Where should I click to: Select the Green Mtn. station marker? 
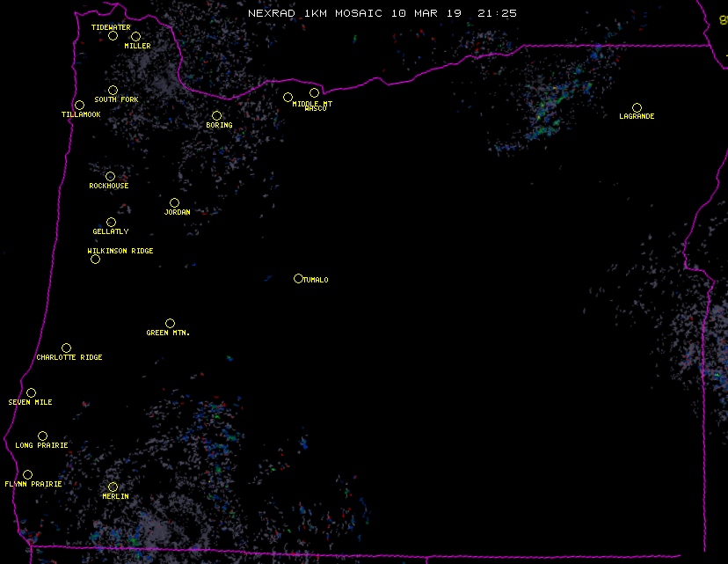pyautogui.click(x=170, y=324)
